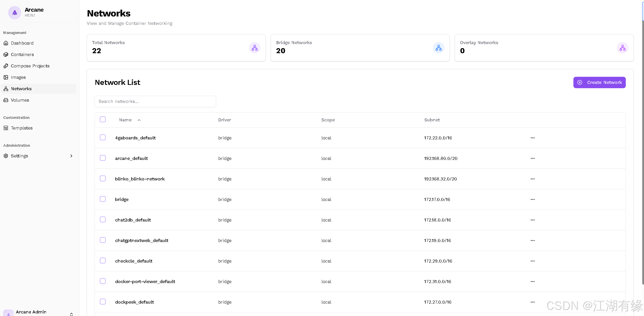
Task: Focus the Search networks input field
Action: click(x=155, y=101)
